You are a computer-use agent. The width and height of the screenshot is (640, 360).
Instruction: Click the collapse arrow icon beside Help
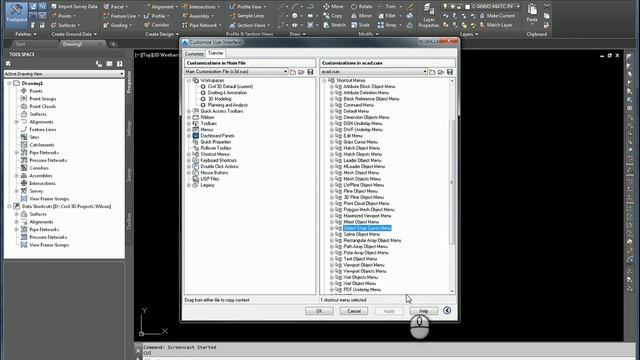(x=447, y=311)
